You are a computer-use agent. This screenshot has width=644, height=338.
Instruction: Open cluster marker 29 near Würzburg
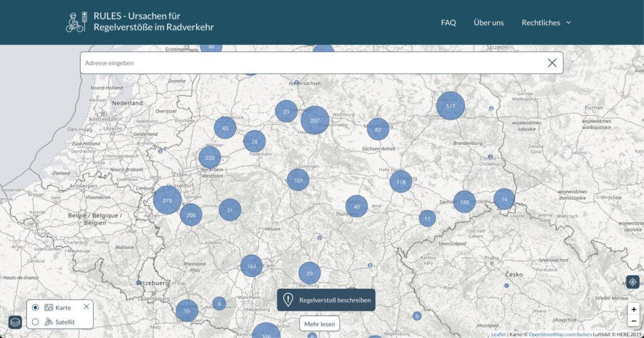[309, 273]
